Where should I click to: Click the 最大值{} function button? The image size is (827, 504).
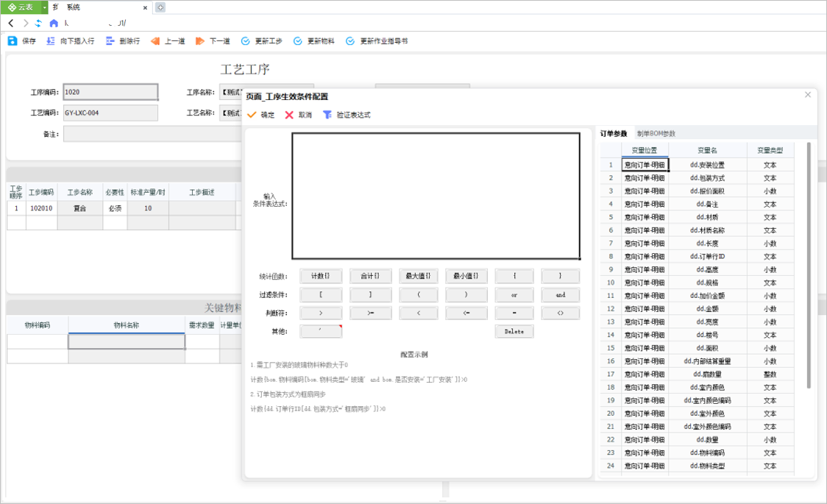(418, 276)
